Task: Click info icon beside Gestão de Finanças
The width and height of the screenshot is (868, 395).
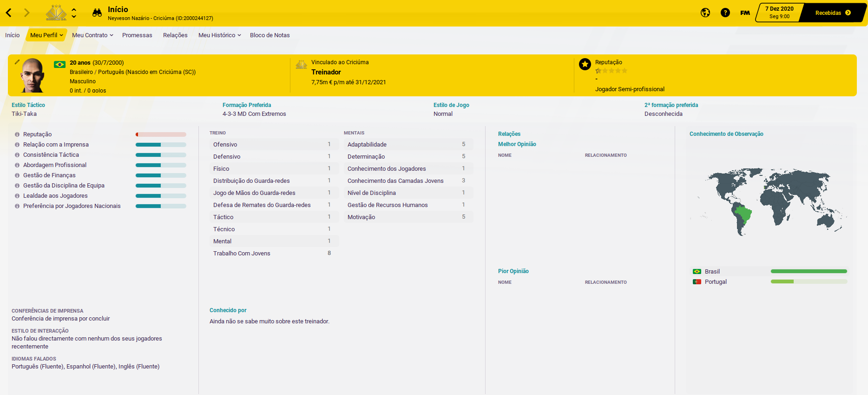Action: (x=17, y=175)
